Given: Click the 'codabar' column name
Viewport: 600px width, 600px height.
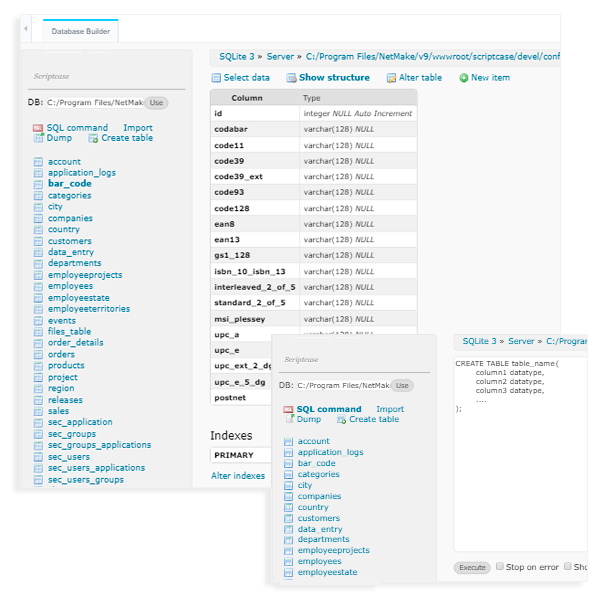Looking at the screenshot, I should (x=231, y=129).
